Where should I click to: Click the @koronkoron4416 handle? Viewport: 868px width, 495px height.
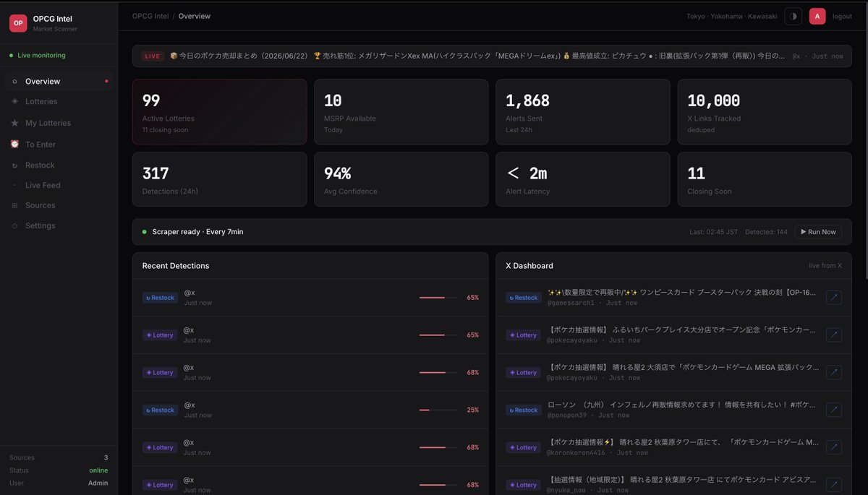pyautogui.click(x=578, y=453)
